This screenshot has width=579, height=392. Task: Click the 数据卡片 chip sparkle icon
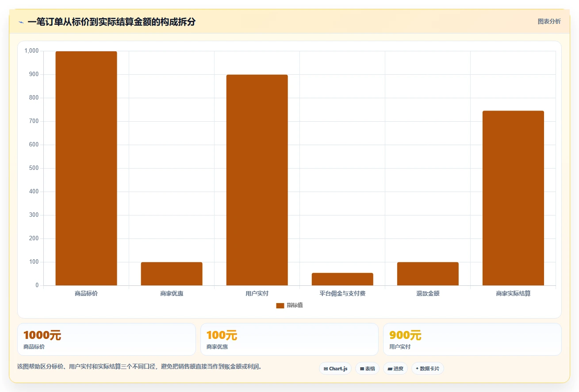click(x=417, y=368)
